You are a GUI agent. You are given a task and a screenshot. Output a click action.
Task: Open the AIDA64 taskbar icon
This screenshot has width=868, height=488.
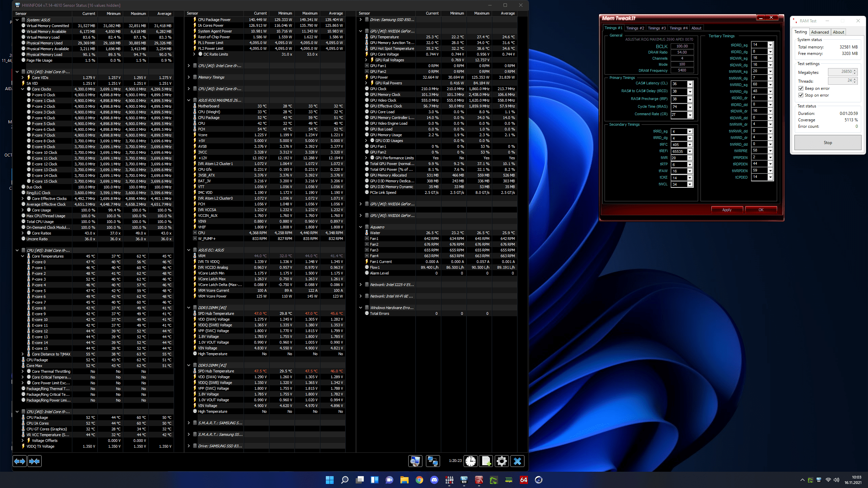(x=524, y=480)
